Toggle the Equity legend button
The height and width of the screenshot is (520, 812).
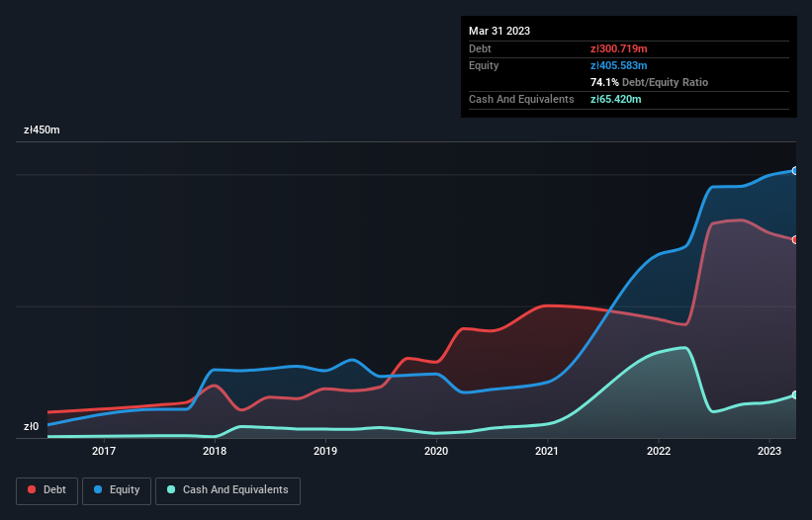(x=117, y=490)
